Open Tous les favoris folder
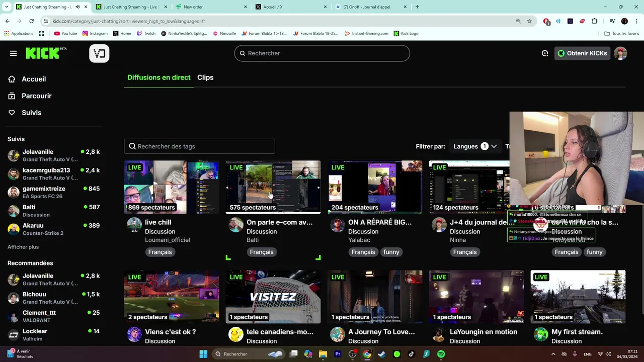644x362 pixels. pos(622,34)
